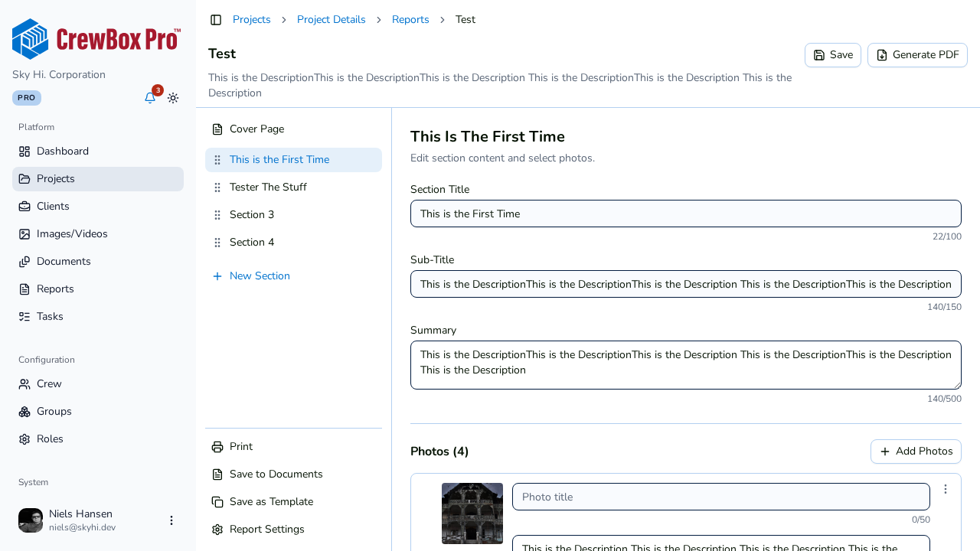Select the Cover Page entry
This screenshot has width=980, height=551.
click(x=293, y=129)
